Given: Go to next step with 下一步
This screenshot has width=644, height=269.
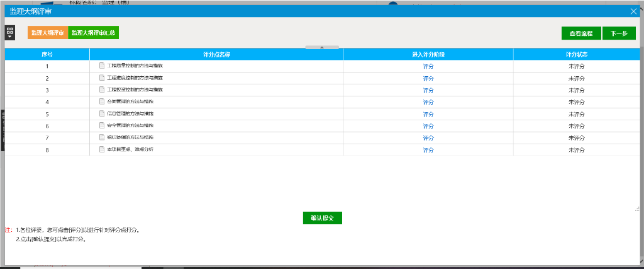Looking at the screenshot, I should [x=619, y=33].
